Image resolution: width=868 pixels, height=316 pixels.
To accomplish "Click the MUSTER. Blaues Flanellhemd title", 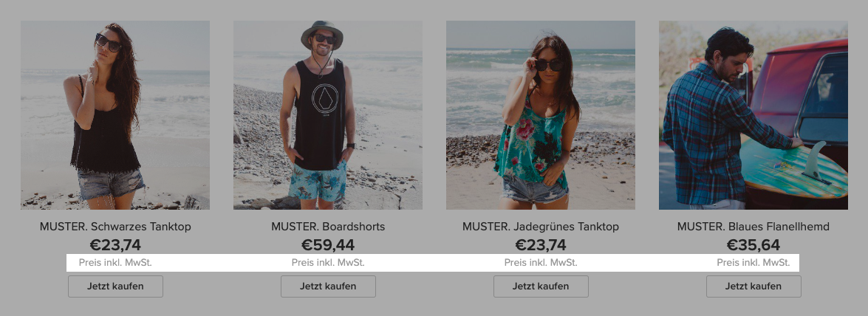I will [x=753, y=227].
